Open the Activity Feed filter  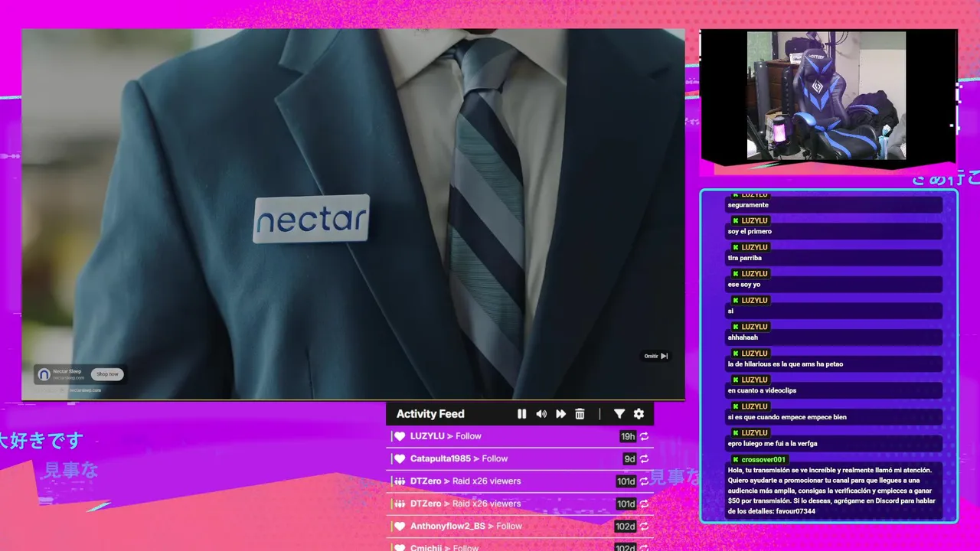(x=619, y=414)
